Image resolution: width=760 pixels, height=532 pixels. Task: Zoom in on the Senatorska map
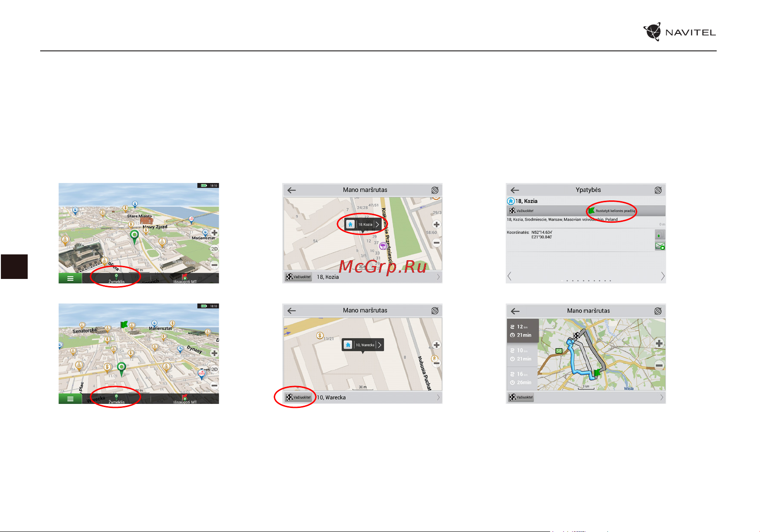pos(214,353)
